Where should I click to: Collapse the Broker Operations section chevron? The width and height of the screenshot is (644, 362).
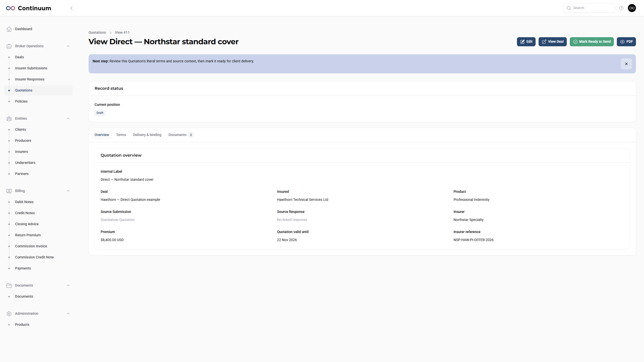(x=68, y=46)
